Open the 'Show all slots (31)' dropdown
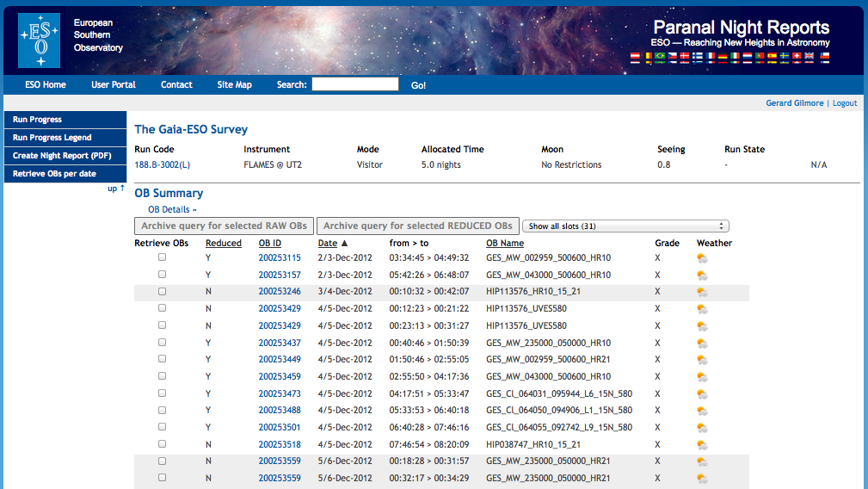 click(x=625, y=226)
